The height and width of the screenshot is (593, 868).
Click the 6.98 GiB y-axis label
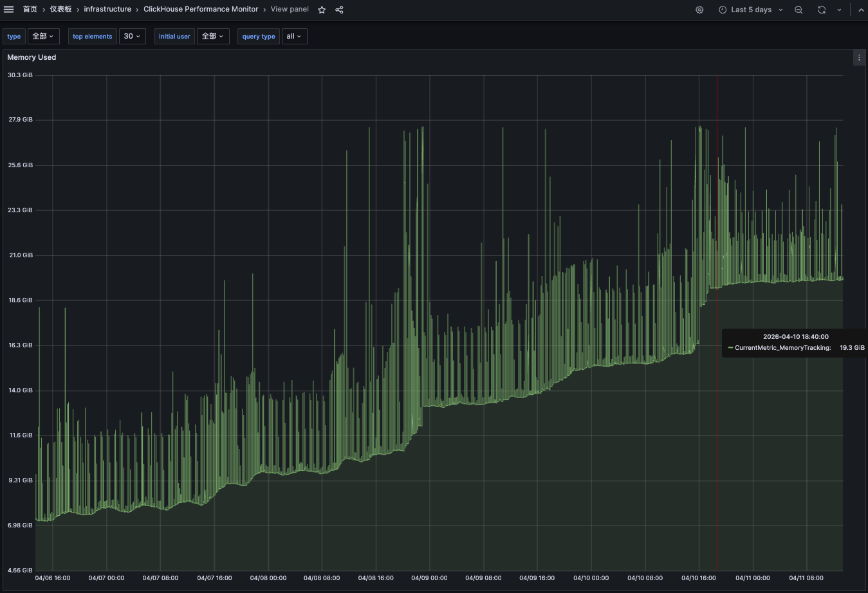(20, 525)
